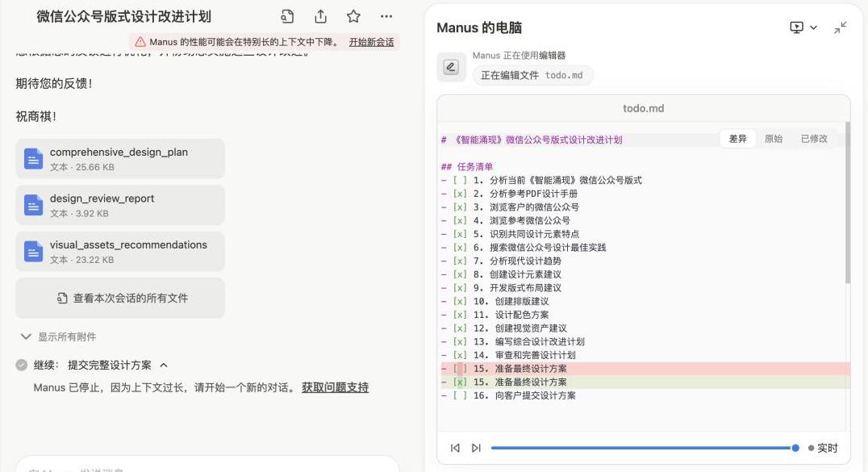
Task: Click the editor tool icon beside Manus status
Action: [x=451, y=67]
